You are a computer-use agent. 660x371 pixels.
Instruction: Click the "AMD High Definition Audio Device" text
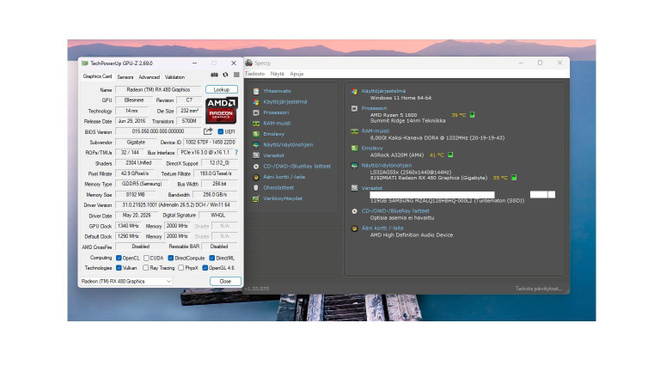point(412,235)
